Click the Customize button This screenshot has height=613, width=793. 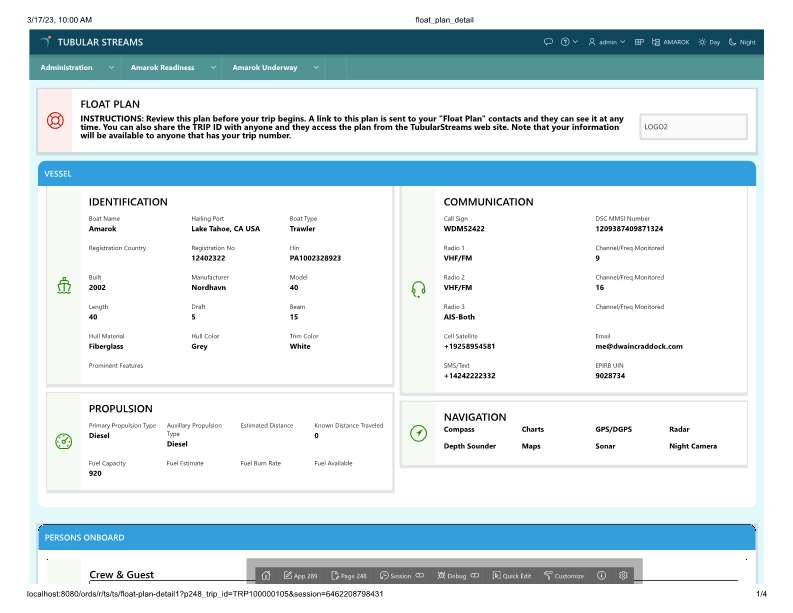[x=563, y=576]
